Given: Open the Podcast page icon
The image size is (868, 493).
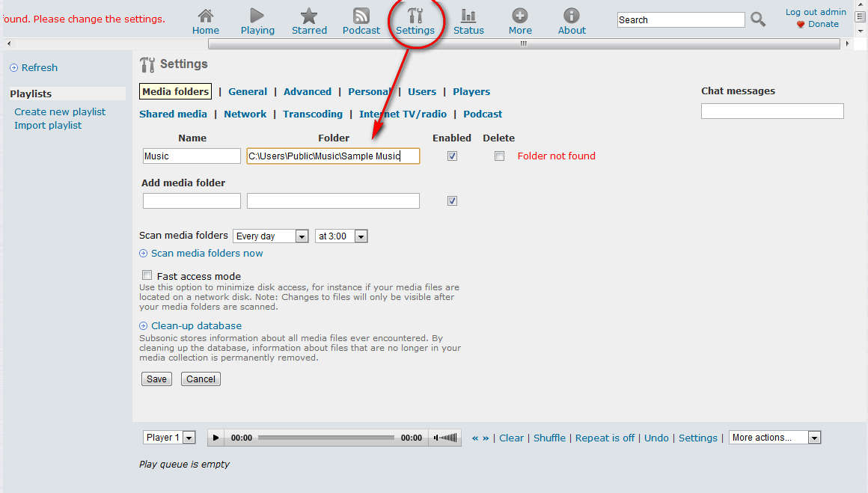Looking at the screenshot, I should pos(361,16).
